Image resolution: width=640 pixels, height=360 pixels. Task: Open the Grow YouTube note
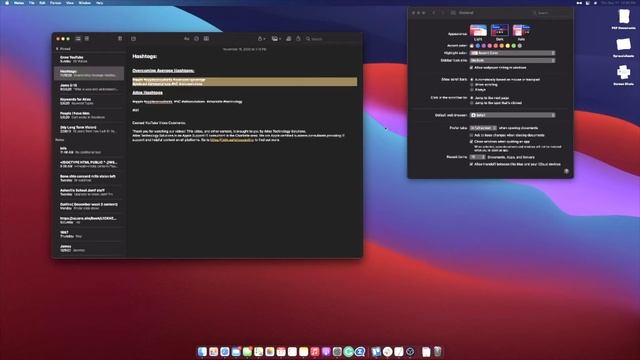tap(89, 59)
